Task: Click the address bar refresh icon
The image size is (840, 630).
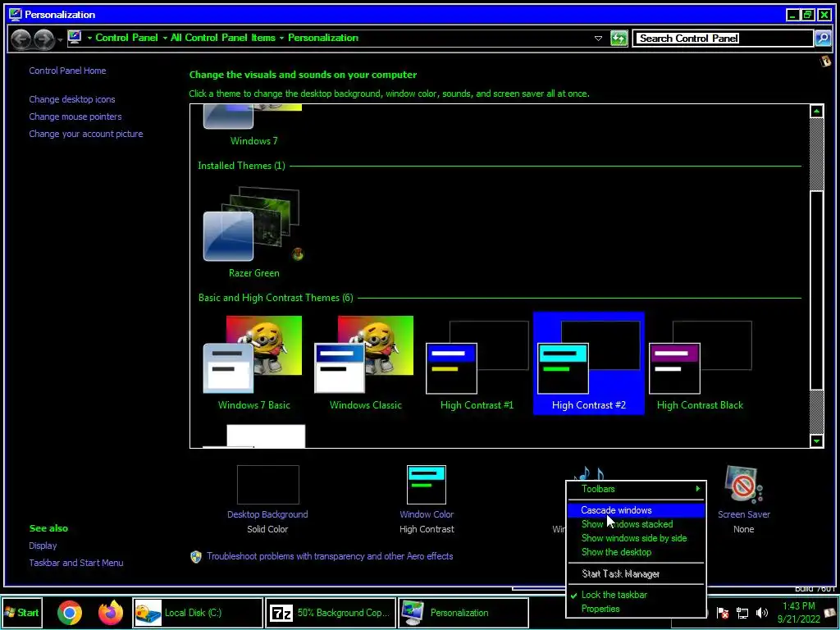Action: [x=619, y=38]
